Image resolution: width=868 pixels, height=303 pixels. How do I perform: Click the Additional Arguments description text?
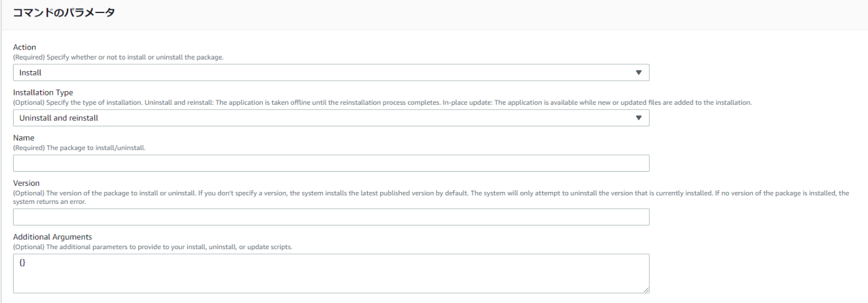[x=153, y=247]
